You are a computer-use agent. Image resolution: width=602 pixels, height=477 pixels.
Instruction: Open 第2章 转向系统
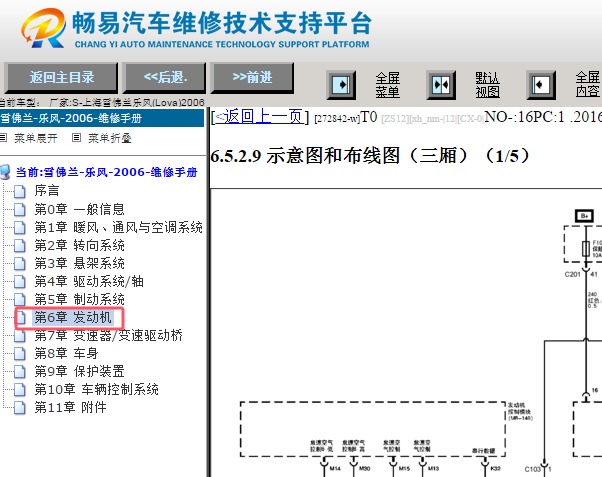tap(79, 245)
